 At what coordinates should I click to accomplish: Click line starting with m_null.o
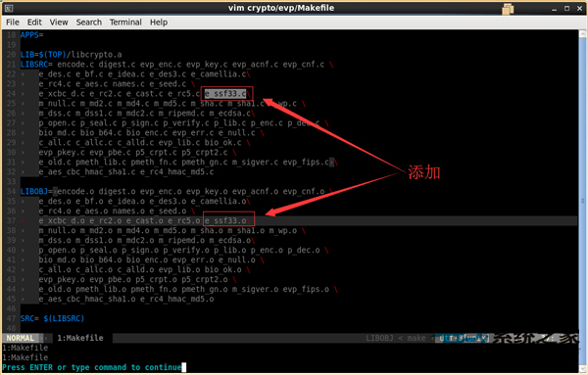click(x=171, y=230)
